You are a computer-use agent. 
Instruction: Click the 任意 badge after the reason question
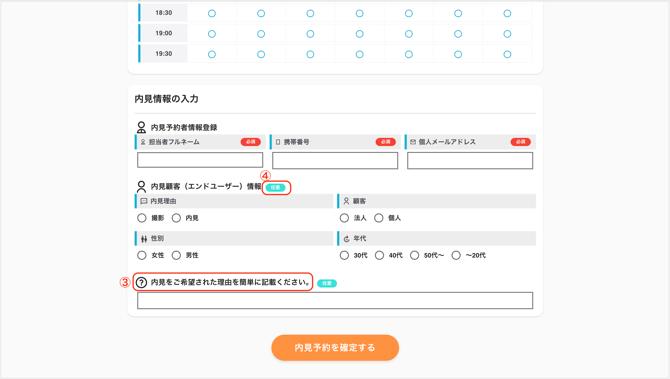327,283
